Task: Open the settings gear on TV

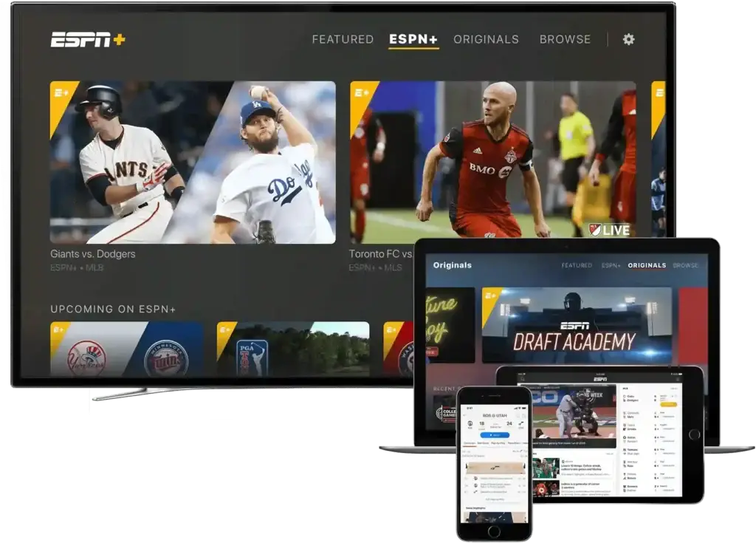Action: click(x=628, y=39)
